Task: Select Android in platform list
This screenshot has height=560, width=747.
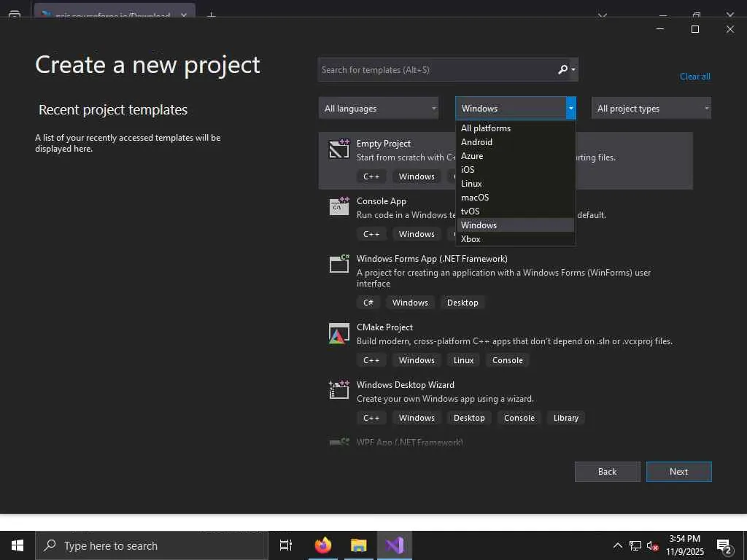Action: click(516, 142)
